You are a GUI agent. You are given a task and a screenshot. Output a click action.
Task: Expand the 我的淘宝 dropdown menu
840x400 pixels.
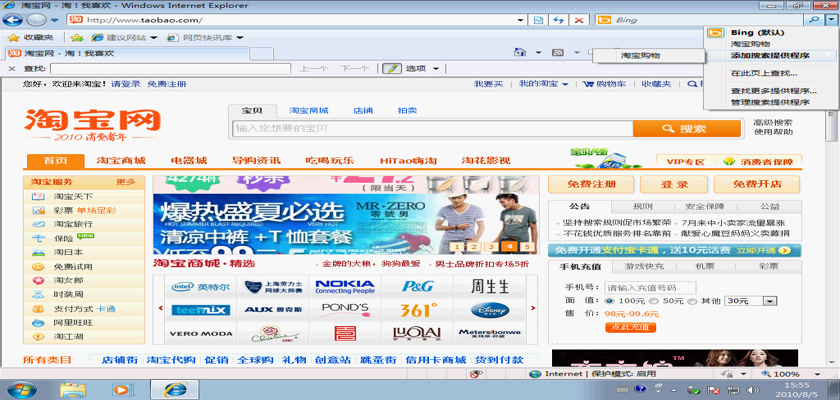pyautogui.click(x=543, y=85)
